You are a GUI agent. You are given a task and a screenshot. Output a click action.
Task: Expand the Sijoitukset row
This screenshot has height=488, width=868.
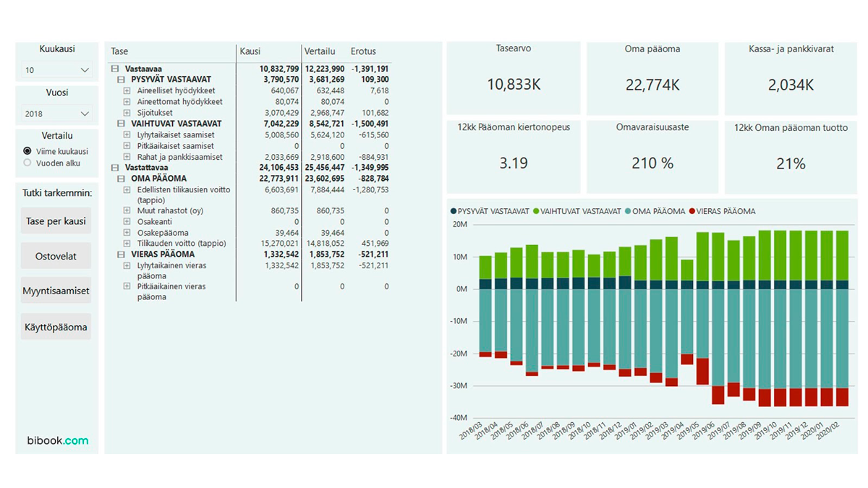(127, 113)
